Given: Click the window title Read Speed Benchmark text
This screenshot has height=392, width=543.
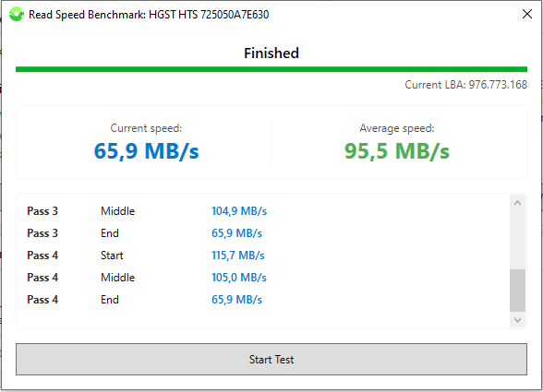Looking at the screenshot, I should pyautogui.click(x=149, y=15).
